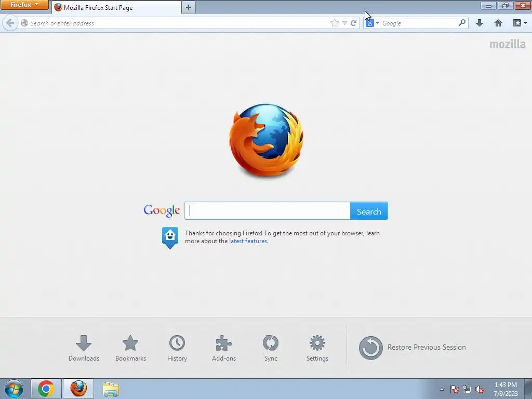
Task: Select the Firefox taskbar button
Action: click(78, 389)
